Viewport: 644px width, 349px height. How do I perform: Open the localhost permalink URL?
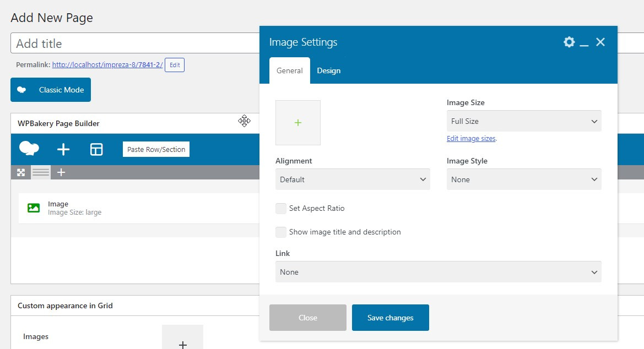coord(107,65)
